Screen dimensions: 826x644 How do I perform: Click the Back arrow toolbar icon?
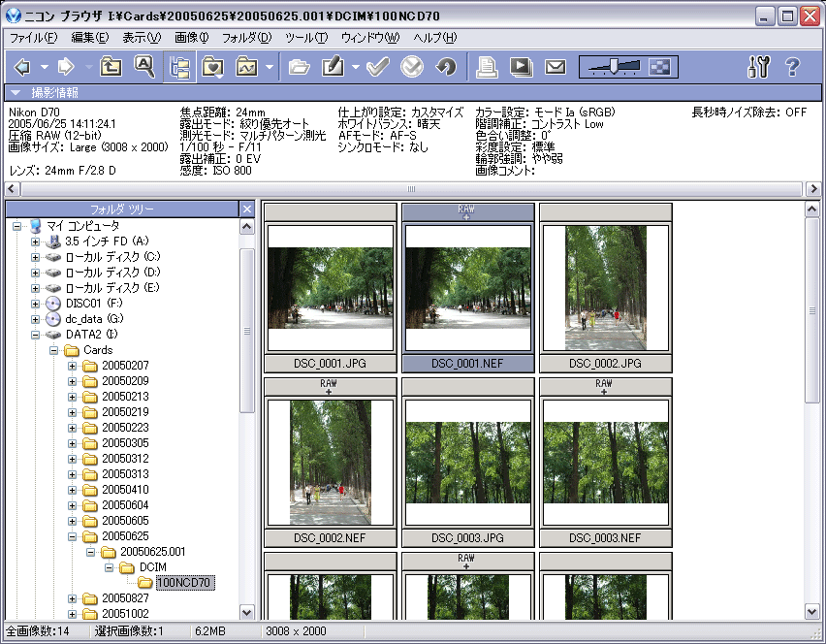click(22, 67)
